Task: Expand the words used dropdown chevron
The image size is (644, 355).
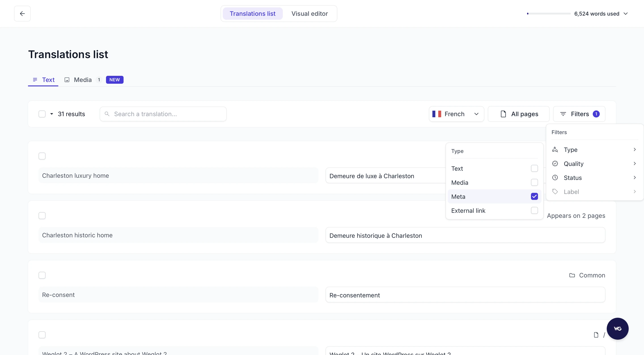Action: click(625, 13)
